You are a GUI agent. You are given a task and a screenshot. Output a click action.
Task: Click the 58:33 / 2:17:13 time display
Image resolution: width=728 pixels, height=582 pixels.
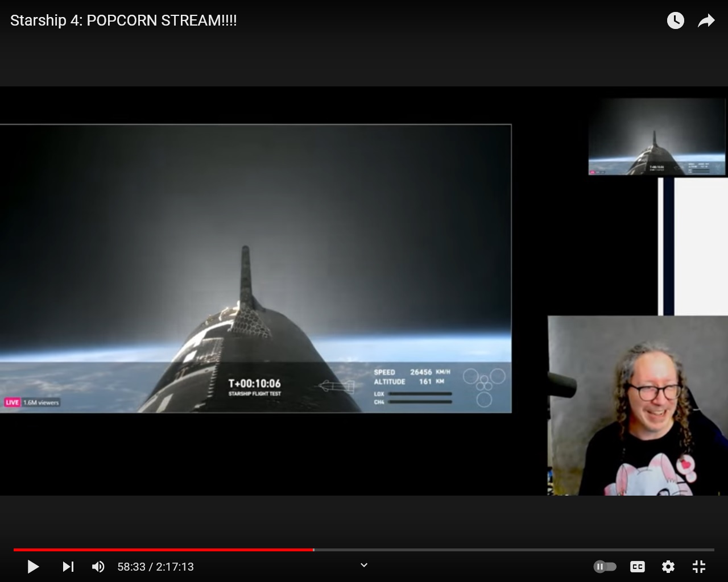[x=156, y=567]
